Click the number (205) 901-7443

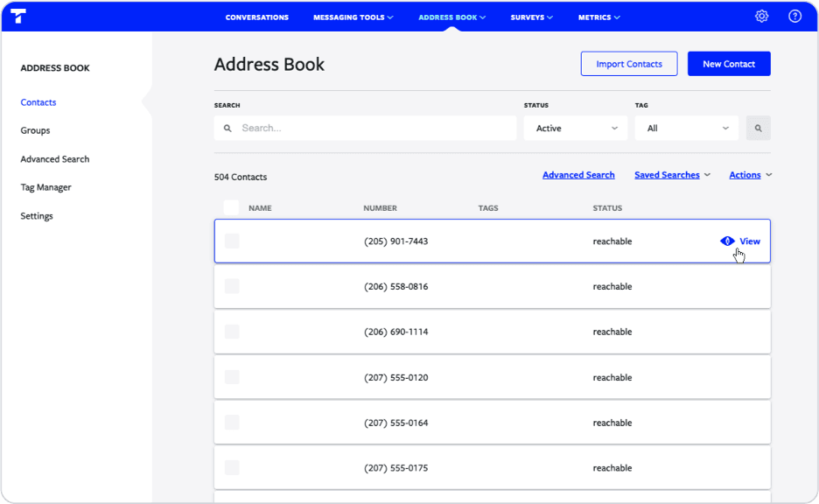point(395,241)
